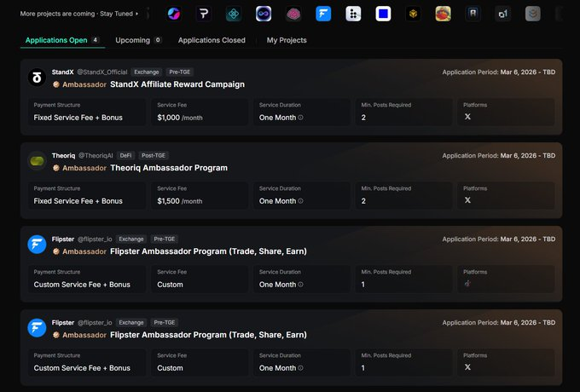Image resolution: width=580 pixels, height=392 pixels.
Task: Click the @StandX_Official handle
Action: [x=102, y=72]
